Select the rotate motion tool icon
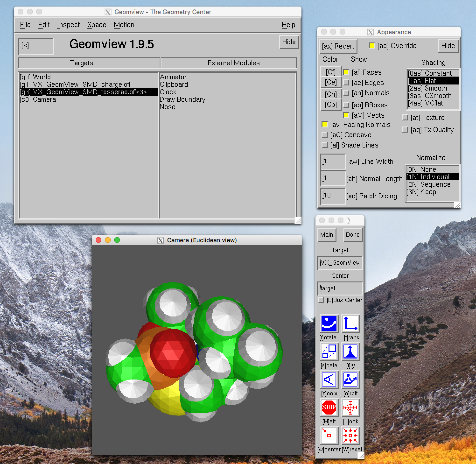Screen dimensions: 476x464 [329, 323]
